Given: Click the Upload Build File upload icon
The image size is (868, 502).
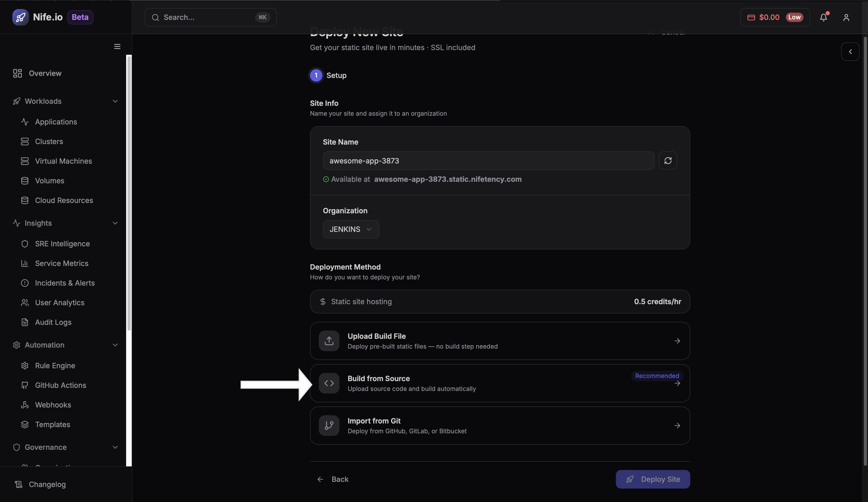Looking at the screenshot, I should click(x=329, y=341).
